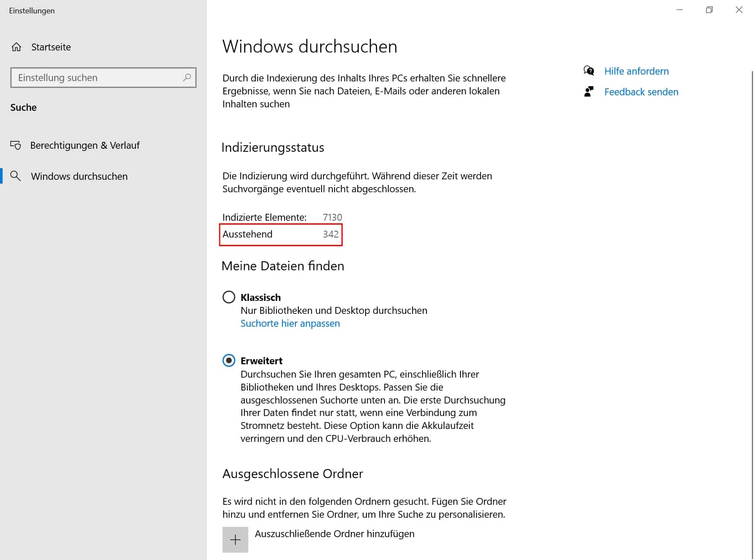754x560 pixels.
Task: Click the Ausstehend count 342
Action: click(331, 234)
